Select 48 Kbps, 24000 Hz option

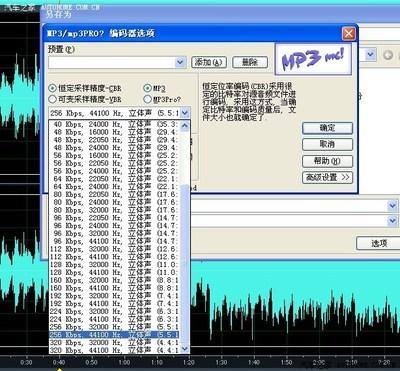pyautogui.click(x=114, y=147)
